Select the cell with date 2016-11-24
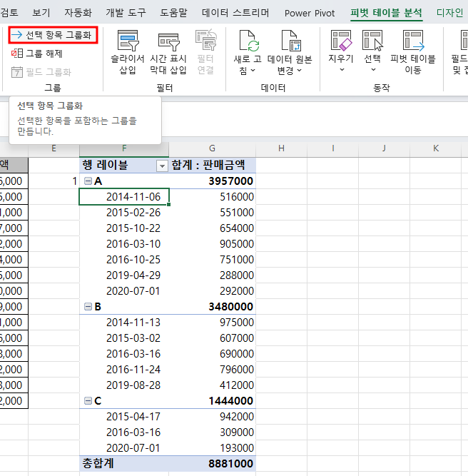Image resolution: width=468 pixels, height=476 pixels. click(124, 370)
